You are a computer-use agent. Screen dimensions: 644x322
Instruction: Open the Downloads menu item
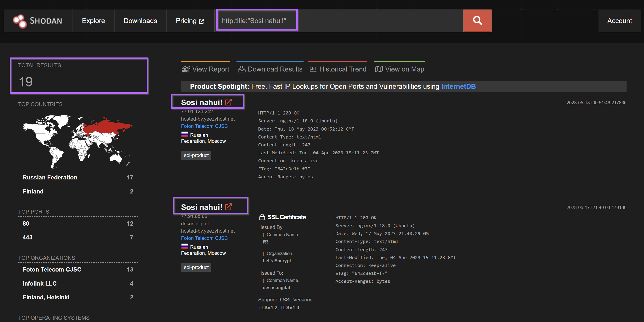[x=140, y=21]
